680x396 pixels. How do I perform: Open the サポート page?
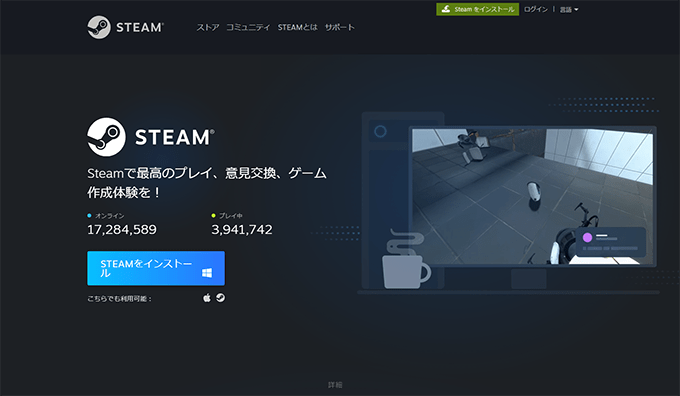[x=340, y=27]
